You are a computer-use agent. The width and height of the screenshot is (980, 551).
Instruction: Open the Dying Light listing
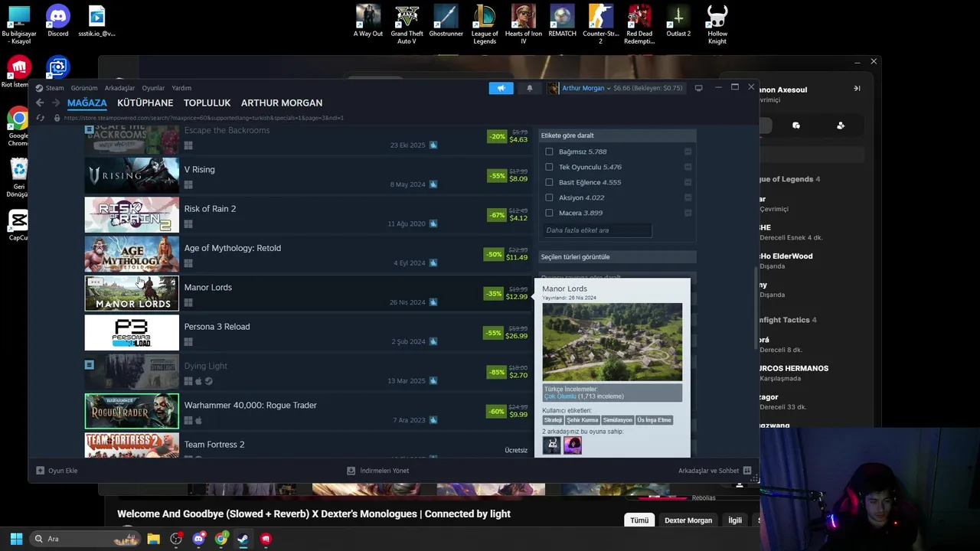[x=308, y=372]
